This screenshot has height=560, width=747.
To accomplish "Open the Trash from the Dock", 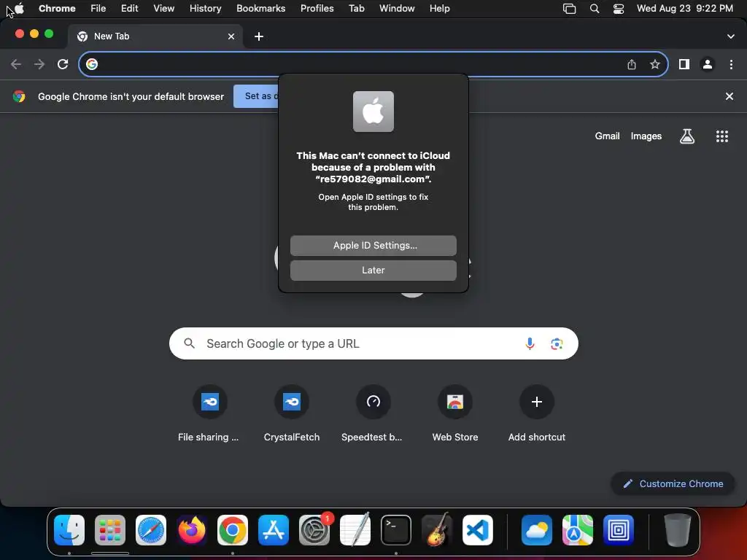I will 678,530.
